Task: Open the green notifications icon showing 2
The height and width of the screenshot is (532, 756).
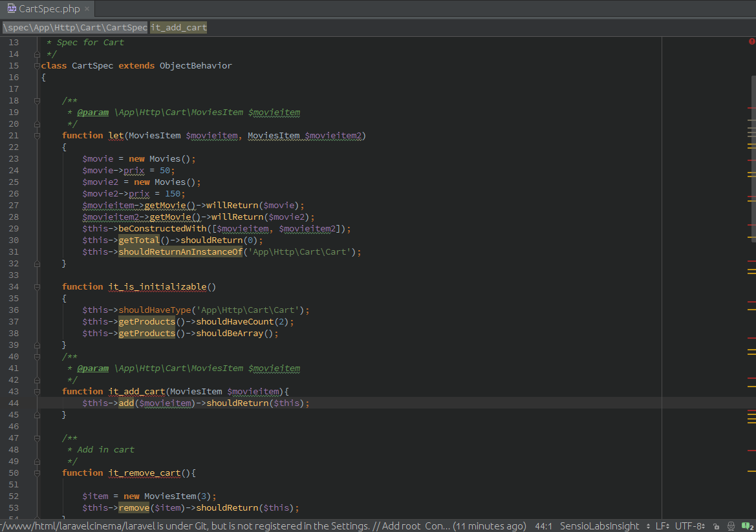Action: pyautogui.click(x=748, y=526)
